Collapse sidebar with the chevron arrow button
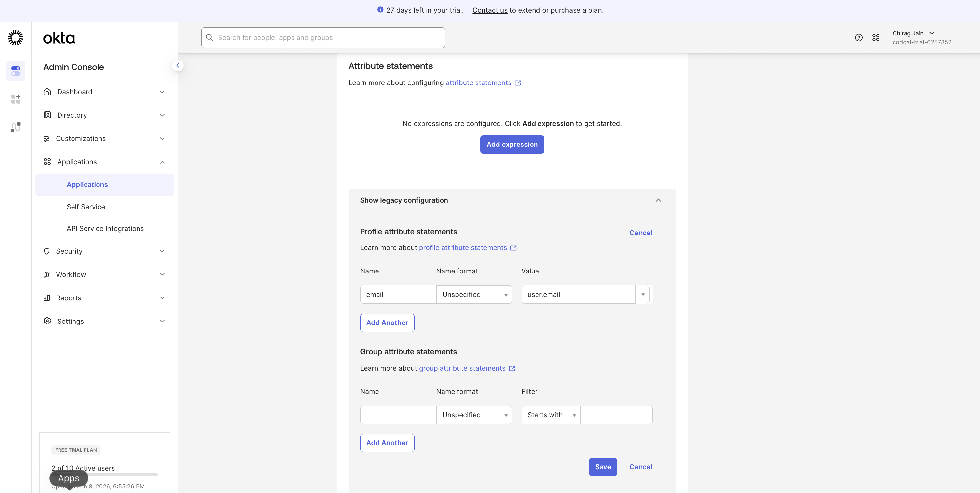 tap(178, 65)
